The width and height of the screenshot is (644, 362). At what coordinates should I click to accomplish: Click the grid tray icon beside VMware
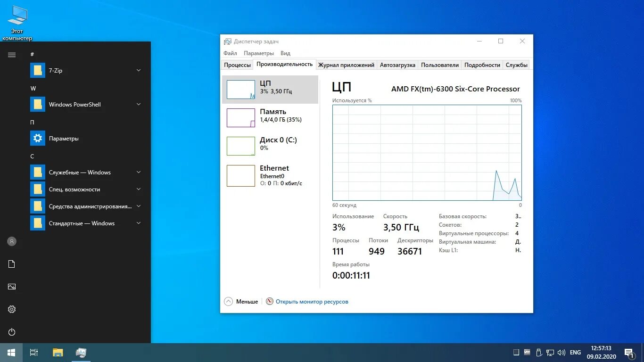tap(516, 352)
